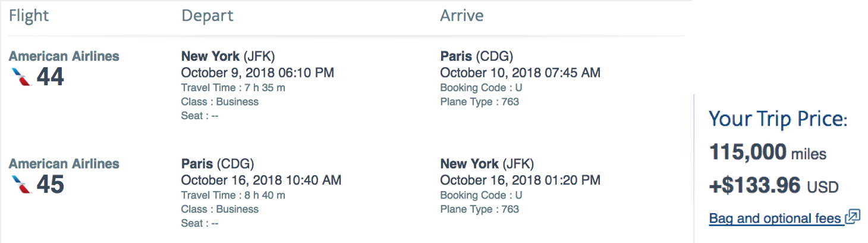Viewport: 868px width, 243px height.
Task: Click the 115,000 miles trip price
Action: 768,152
